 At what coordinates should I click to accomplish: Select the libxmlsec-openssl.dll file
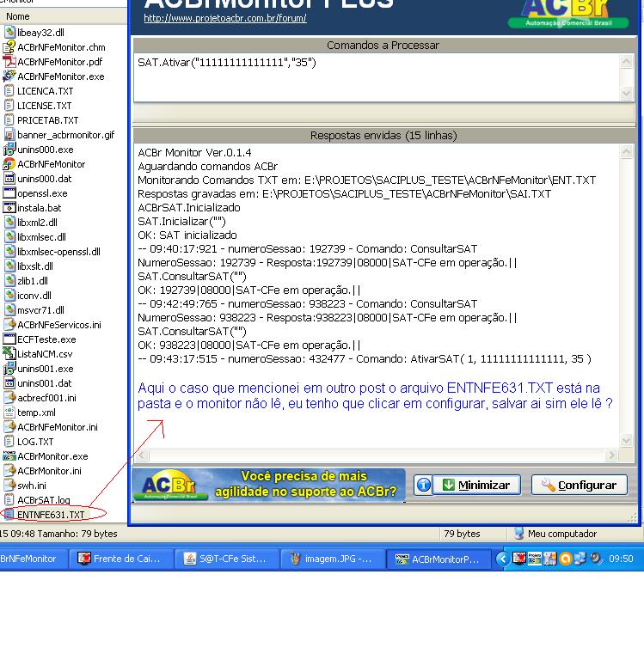point(58,252)
